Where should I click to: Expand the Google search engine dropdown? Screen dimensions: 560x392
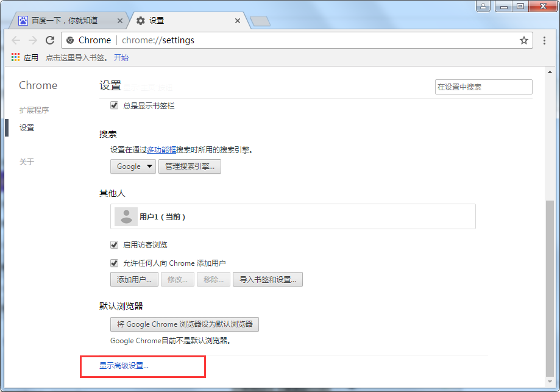133,166
